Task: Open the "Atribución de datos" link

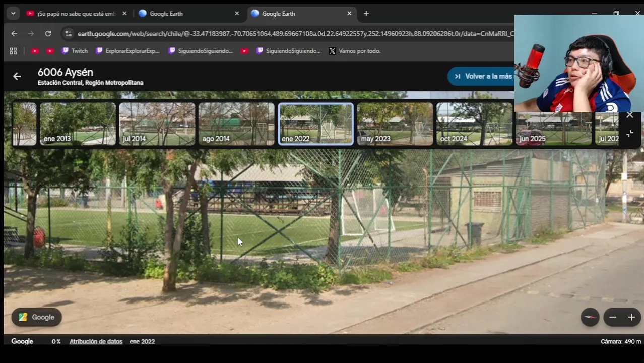Action: (x=96, y=341)
